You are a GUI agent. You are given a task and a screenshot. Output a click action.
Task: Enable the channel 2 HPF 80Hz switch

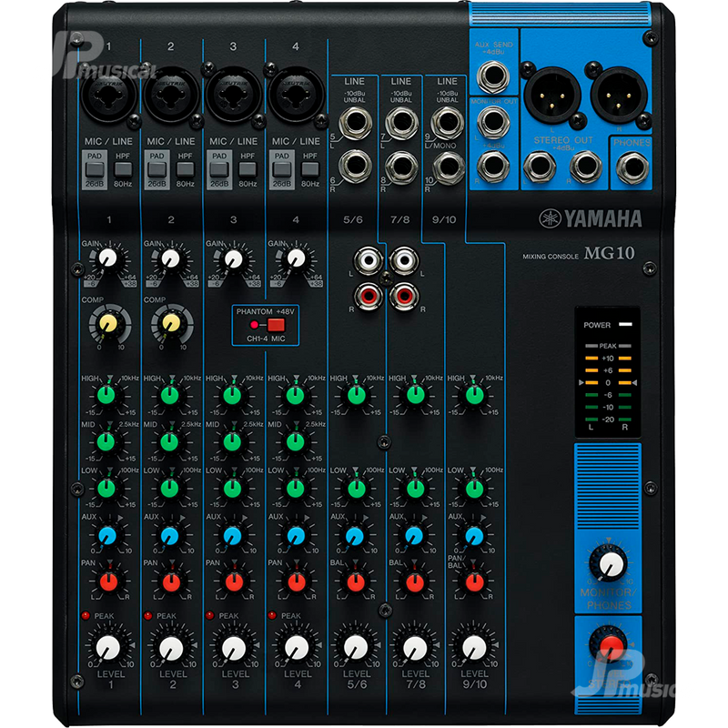point(186,169)
